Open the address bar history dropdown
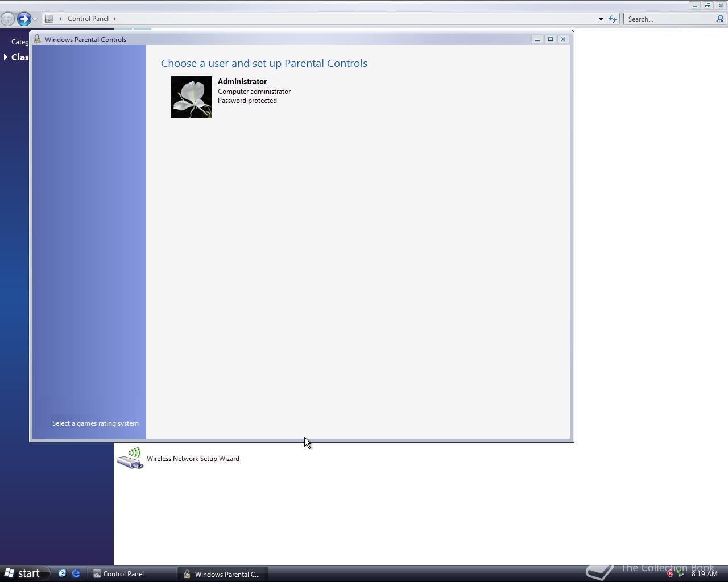 [601, 19]
